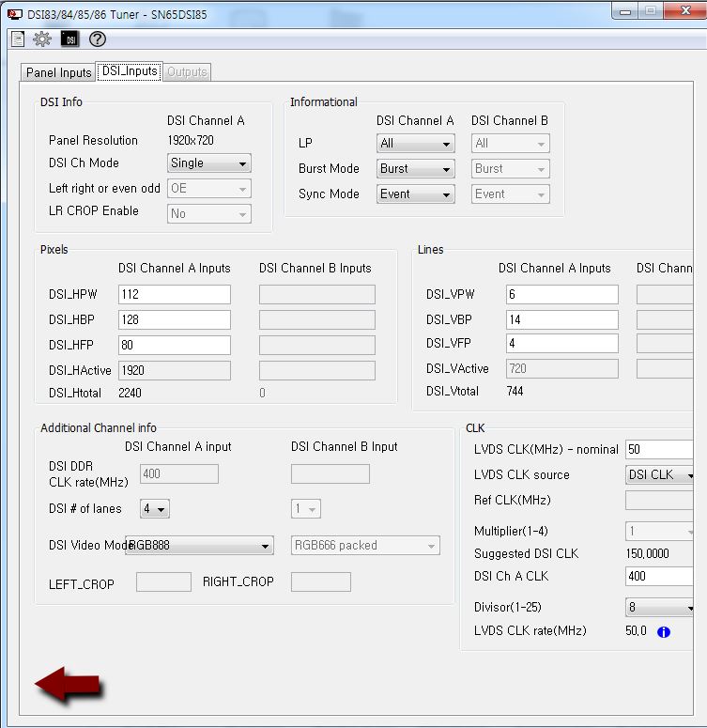Image resolution: width=707 pixels, height=728 pixels.
Task: Click Channel A DSI DDR CLK rate field
Action: 179,474
